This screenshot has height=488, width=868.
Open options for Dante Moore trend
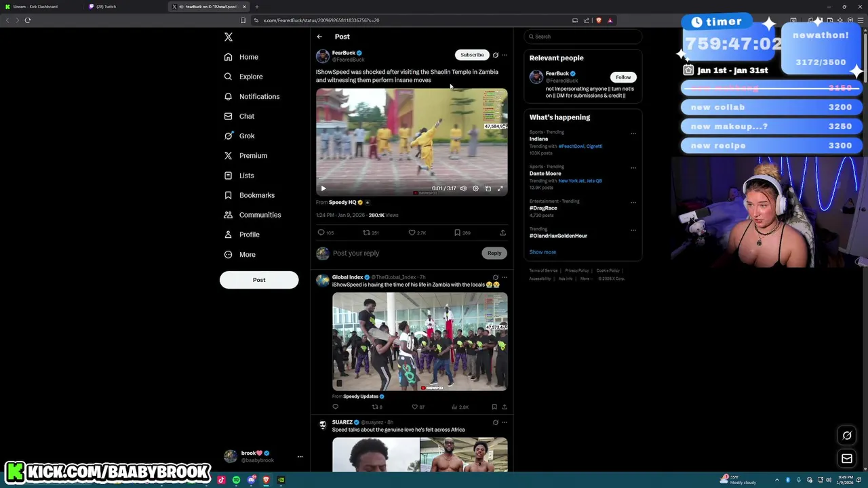point(633,167)
